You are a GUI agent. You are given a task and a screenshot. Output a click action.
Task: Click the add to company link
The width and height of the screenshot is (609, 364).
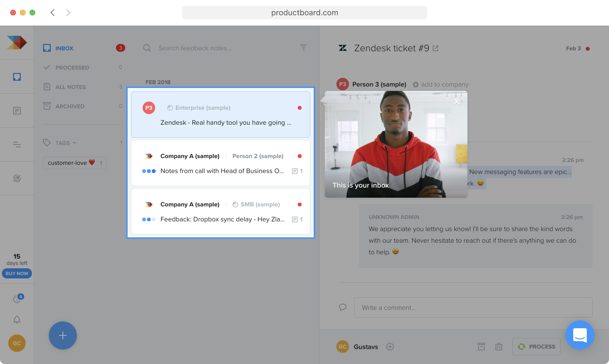coord(440,84)
